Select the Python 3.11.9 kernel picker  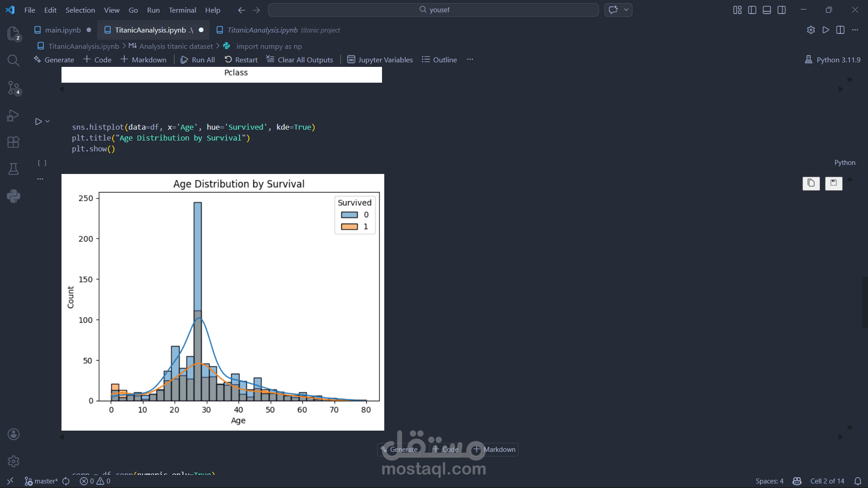833,60
